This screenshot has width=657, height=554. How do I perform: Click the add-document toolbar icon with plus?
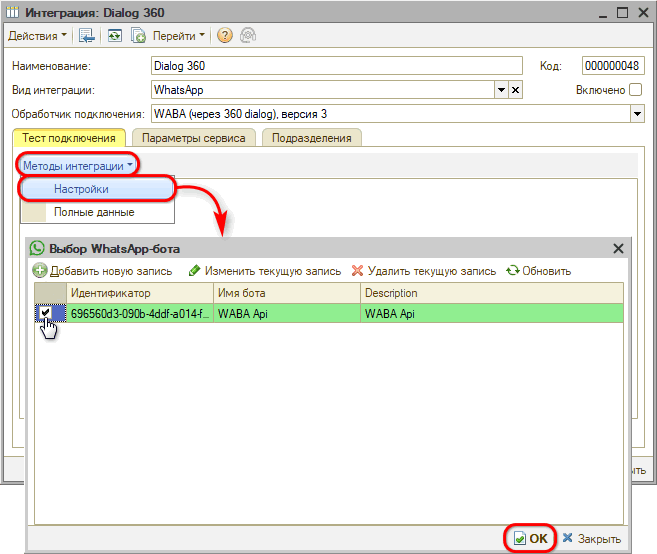coord(139,35)
